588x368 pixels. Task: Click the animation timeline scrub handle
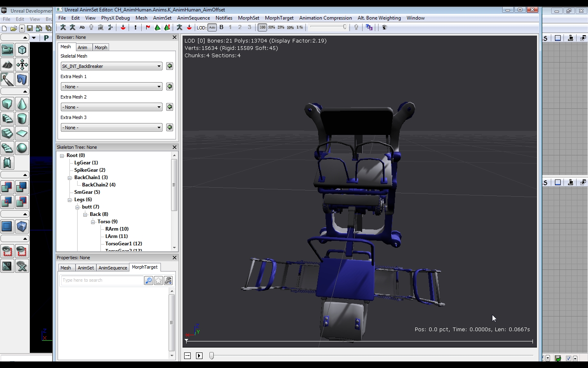tap(212, 356)
